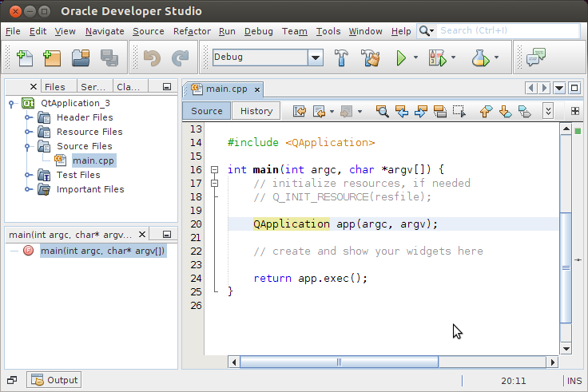Click the restore windows icon in status bar
588x392 pixels.
12,380
